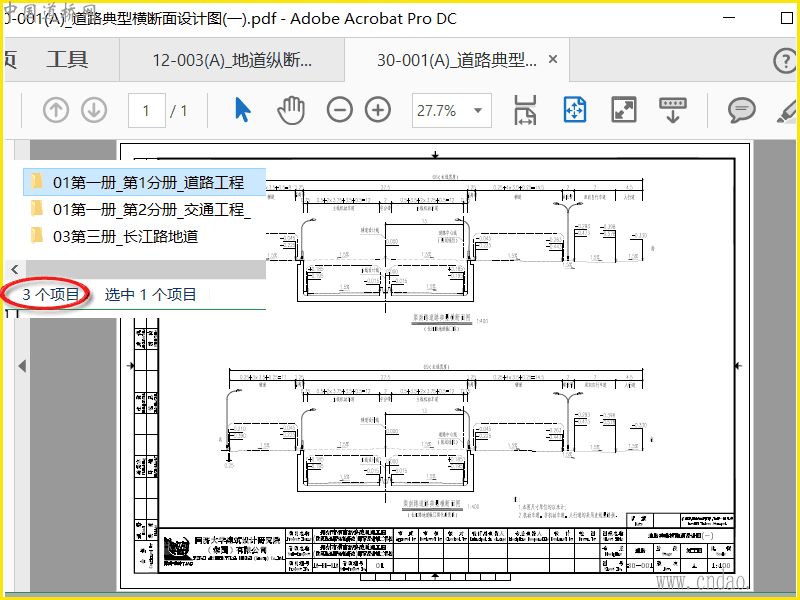The image size is (800, 600).
Task: Zoom out with the minus button
Action: pyautogui.click(x=340, y=110)
